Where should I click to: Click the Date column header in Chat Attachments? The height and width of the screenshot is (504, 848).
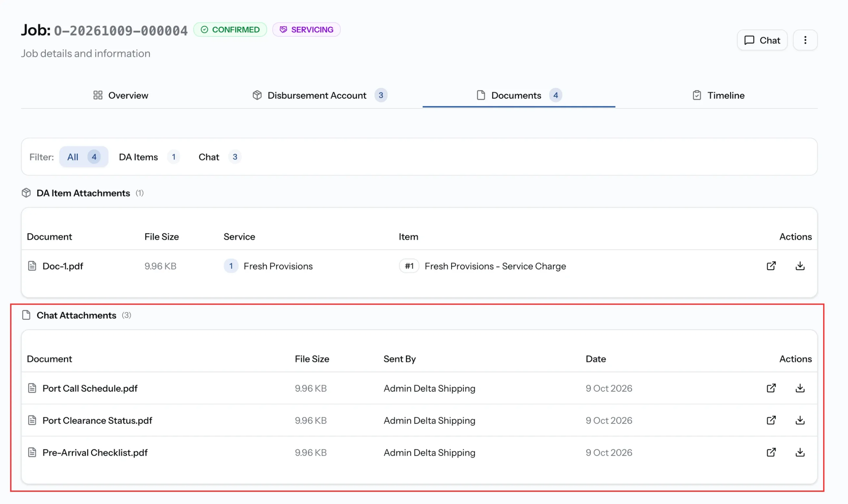[x=596, y=359]
